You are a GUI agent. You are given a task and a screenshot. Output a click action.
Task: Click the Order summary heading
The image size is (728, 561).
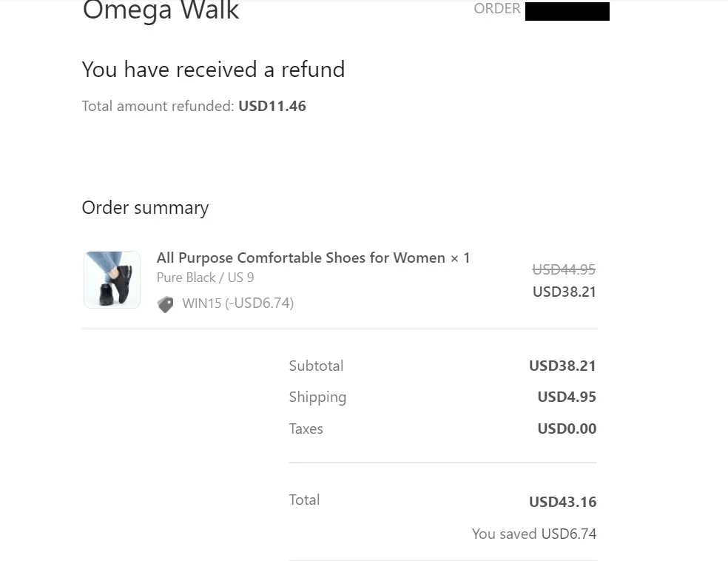click(145, 207)
